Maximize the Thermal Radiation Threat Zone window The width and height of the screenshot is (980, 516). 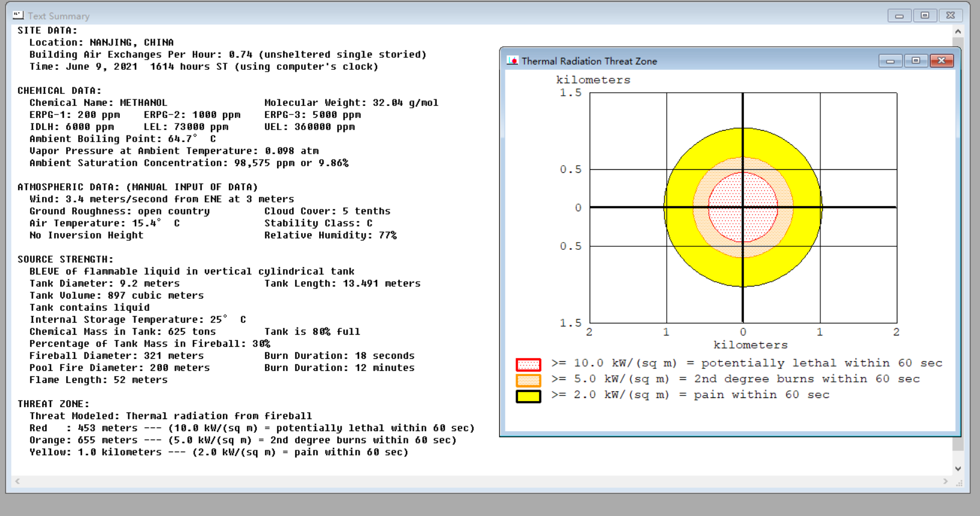point(916,61)
